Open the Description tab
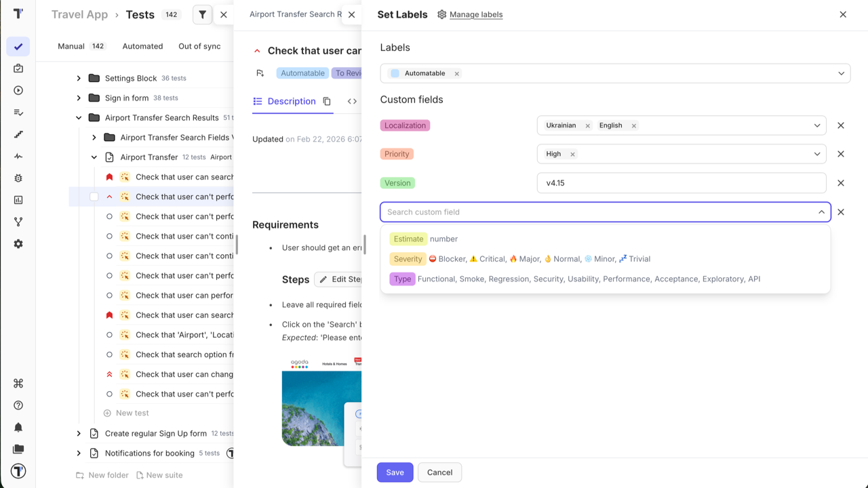868x488 pixels. tap(285, 101)
